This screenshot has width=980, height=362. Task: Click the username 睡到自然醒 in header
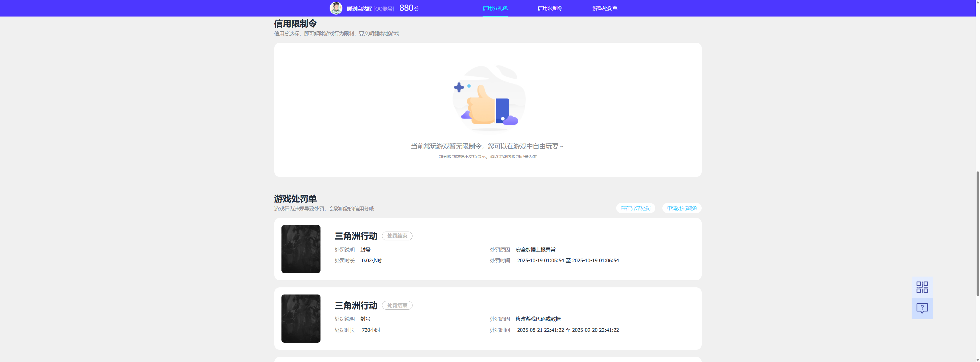(359, 8)
